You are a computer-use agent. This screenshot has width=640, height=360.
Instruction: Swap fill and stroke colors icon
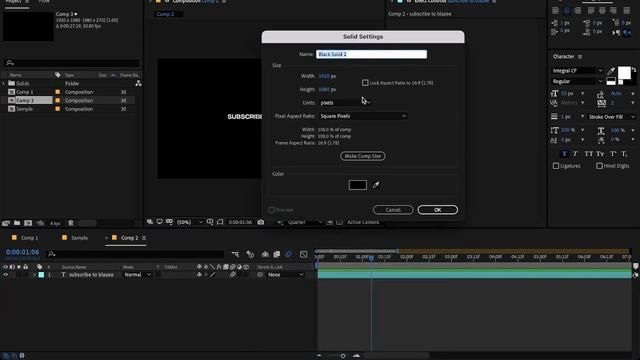coord(633,69)
